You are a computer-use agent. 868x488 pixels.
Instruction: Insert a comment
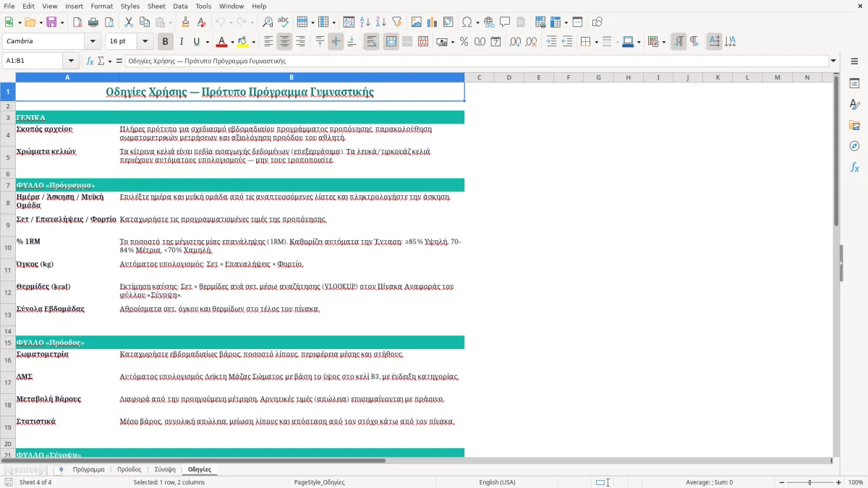coord(505,22)
